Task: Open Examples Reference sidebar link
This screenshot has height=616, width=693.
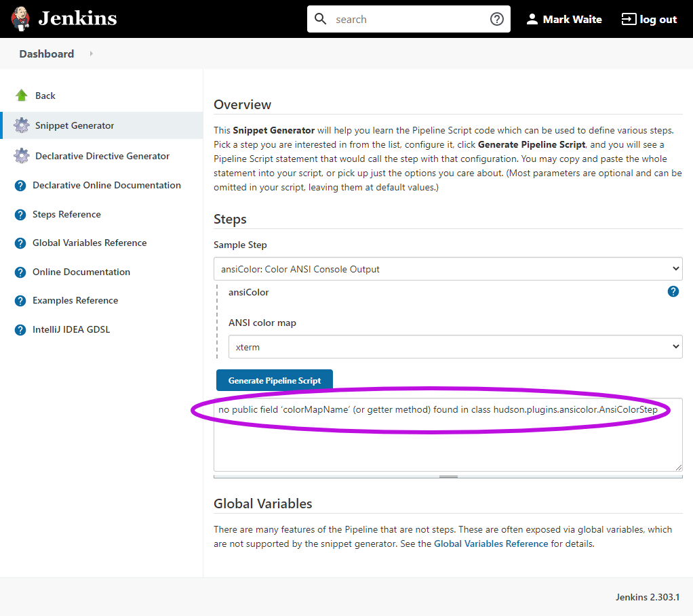Action: point(75,300)
